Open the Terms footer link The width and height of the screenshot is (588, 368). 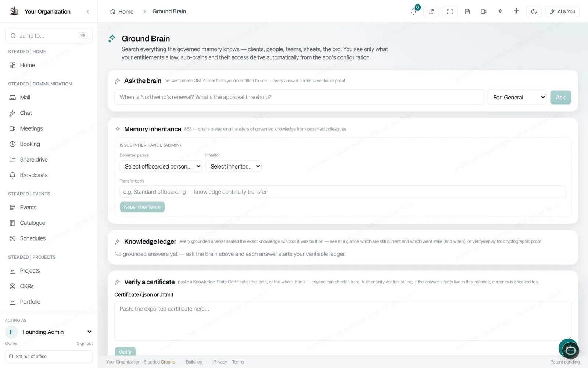pos(238,362)
